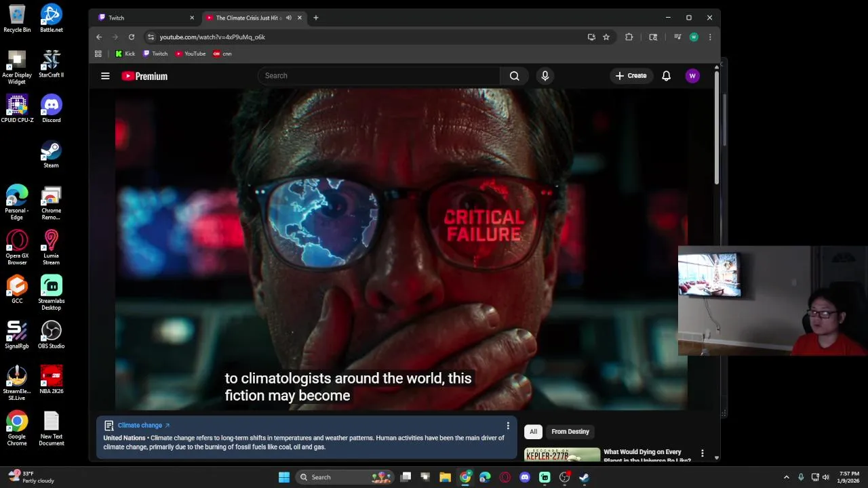Go to the YouTube Premium home logo

tap(144, 76)
